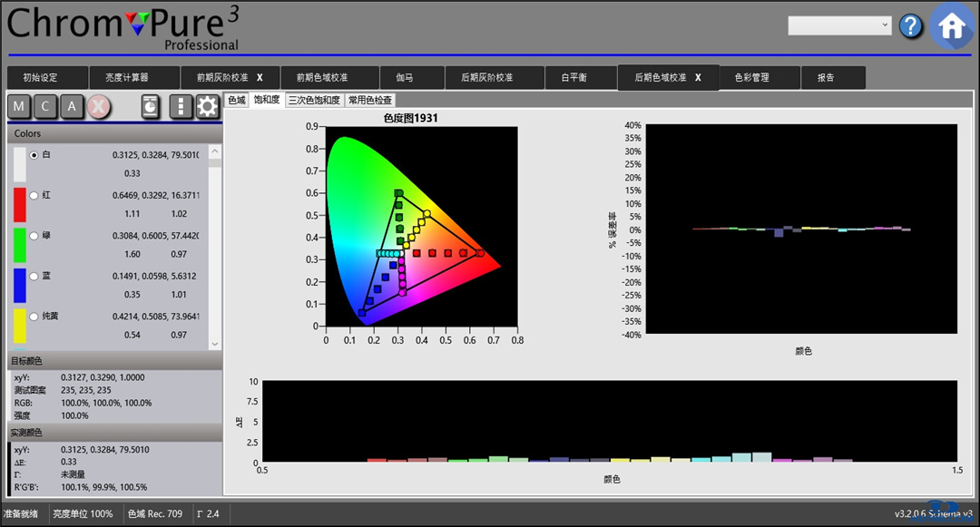980x527 pixels.
Task: Click the A auto-calibrate button
Action: [73, 107]
